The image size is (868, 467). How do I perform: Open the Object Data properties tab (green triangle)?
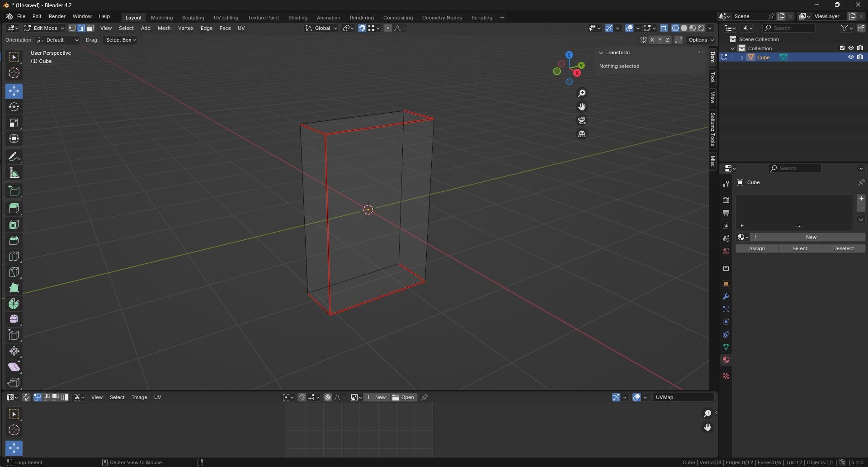pyautogui.click(x=726, y=347)
